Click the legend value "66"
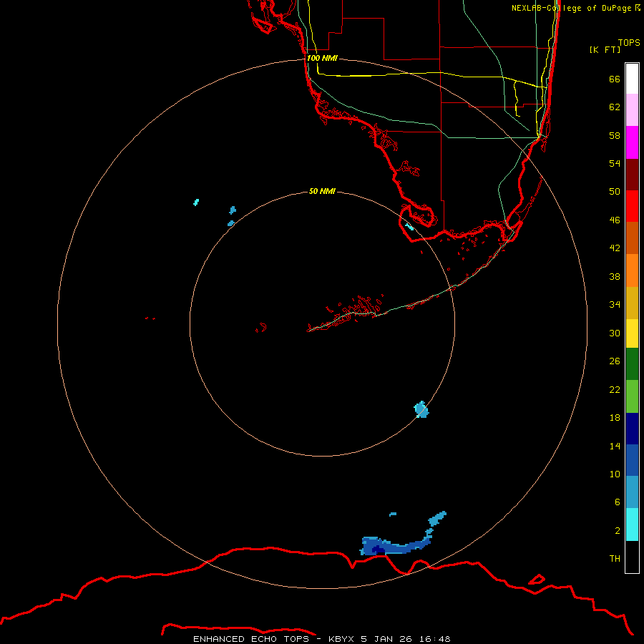The height and width of the screenshot is (644, 644). [x=615, y=79]
